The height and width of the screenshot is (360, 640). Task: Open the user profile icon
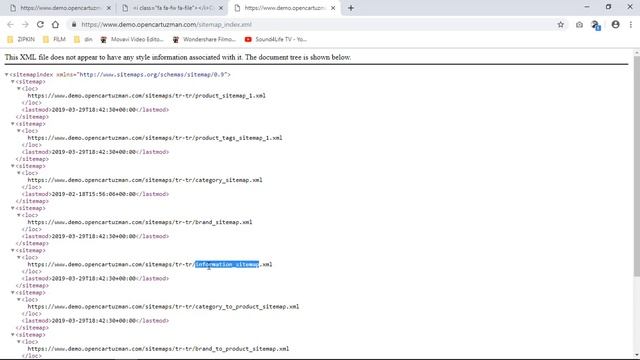[x=616, y=24]
